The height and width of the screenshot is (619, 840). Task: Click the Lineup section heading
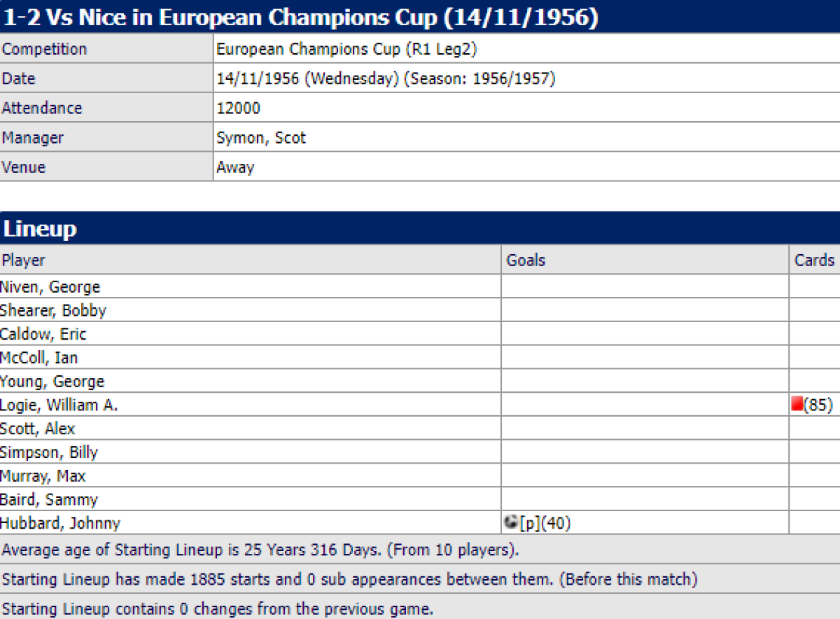coord(41,229)
